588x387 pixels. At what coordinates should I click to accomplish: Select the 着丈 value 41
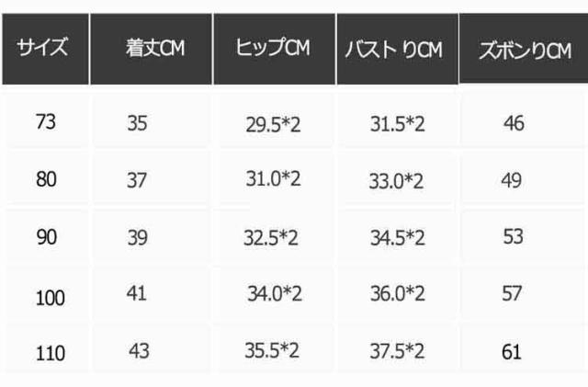click(x=137, y=294)
